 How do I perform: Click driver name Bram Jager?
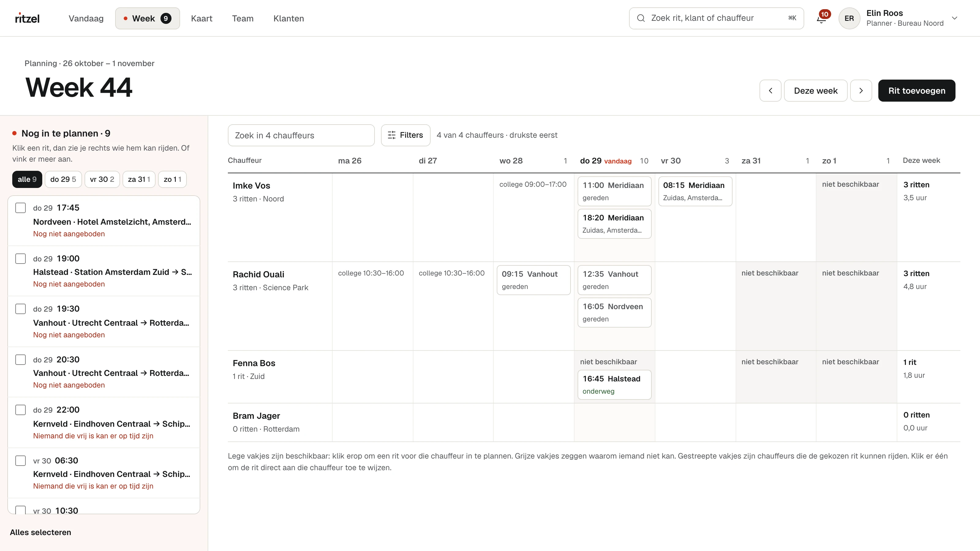(x=256, y=416)
